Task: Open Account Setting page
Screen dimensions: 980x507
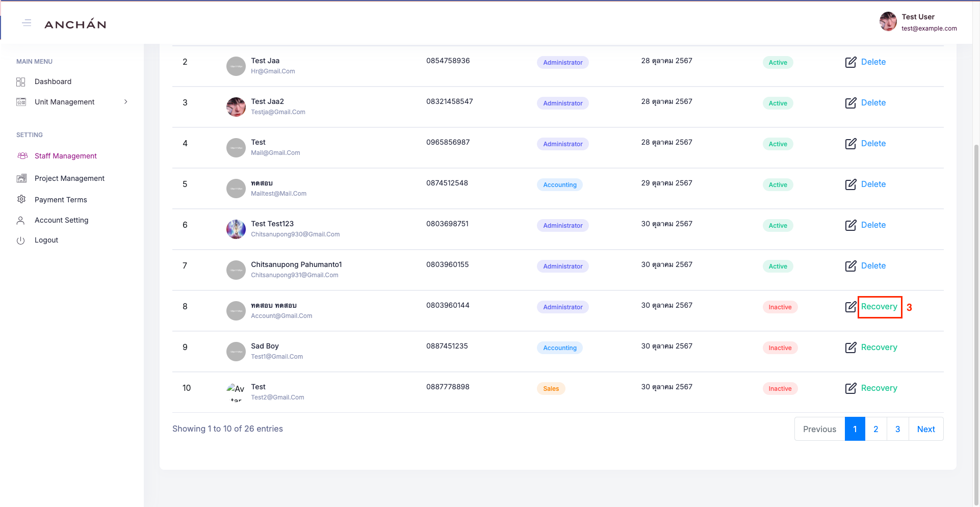Action: (x=62, y=220)
